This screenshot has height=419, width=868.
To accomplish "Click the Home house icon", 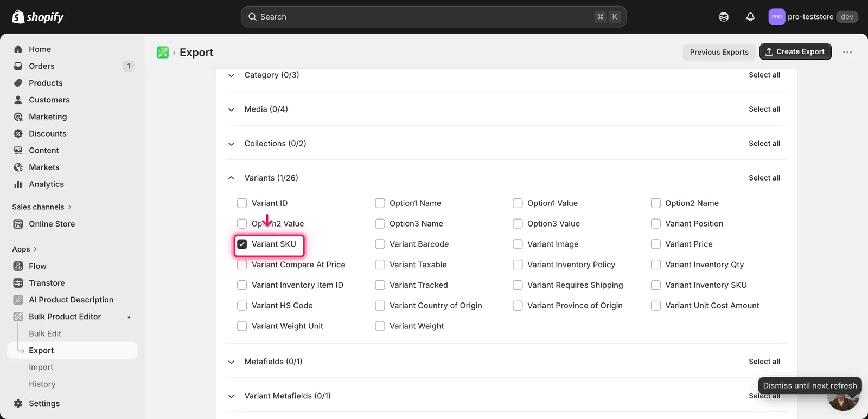I will point(18,49).
